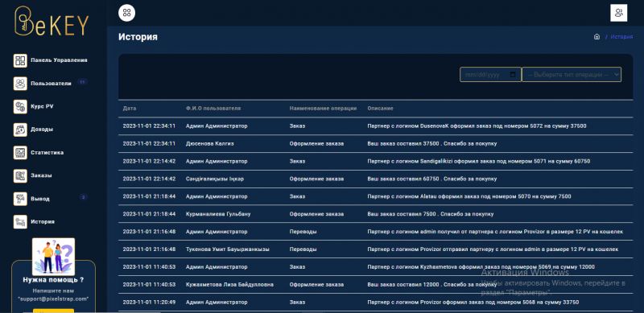The height and width of the screenshot is (313, 644).
Task: Click the 'Ваш заказ составил 37500' description
Action: tap(432, 144)
